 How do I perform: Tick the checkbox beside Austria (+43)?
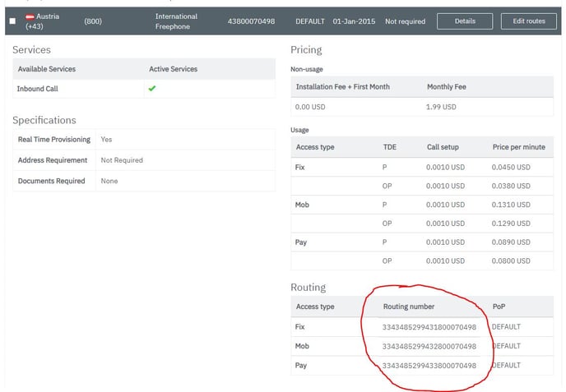12,21
